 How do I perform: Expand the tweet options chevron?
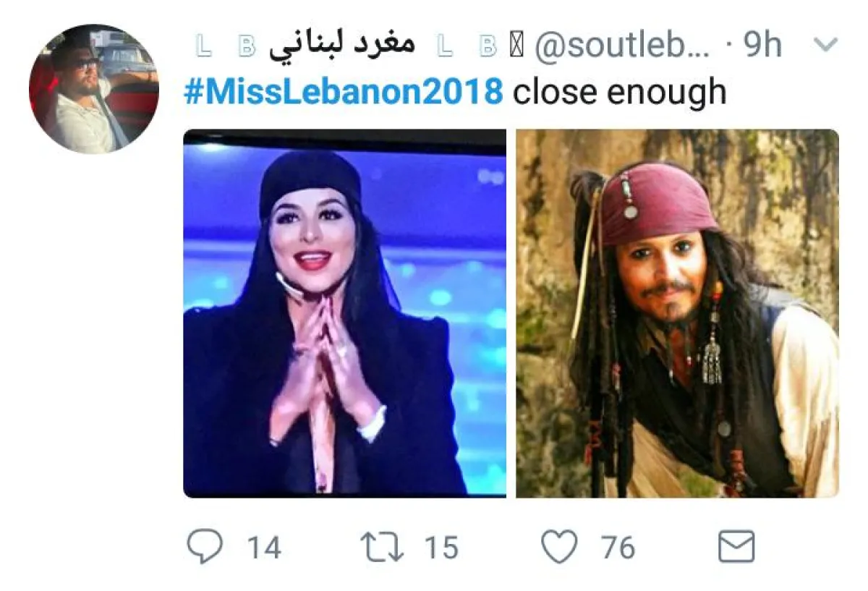tap(825, 46)
